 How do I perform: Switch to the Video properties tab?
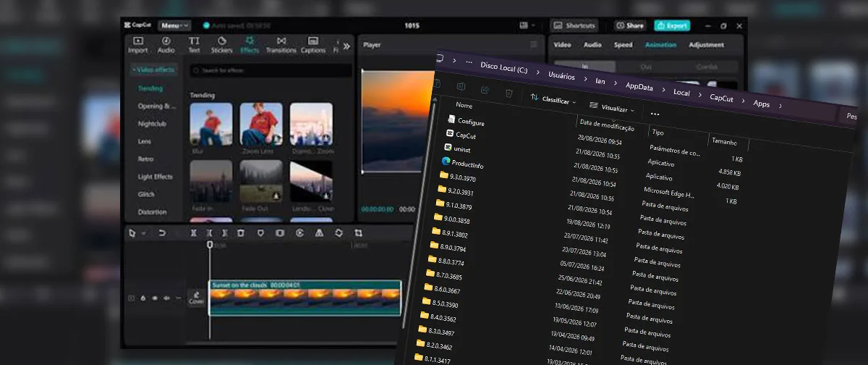[x=562, y=45]
